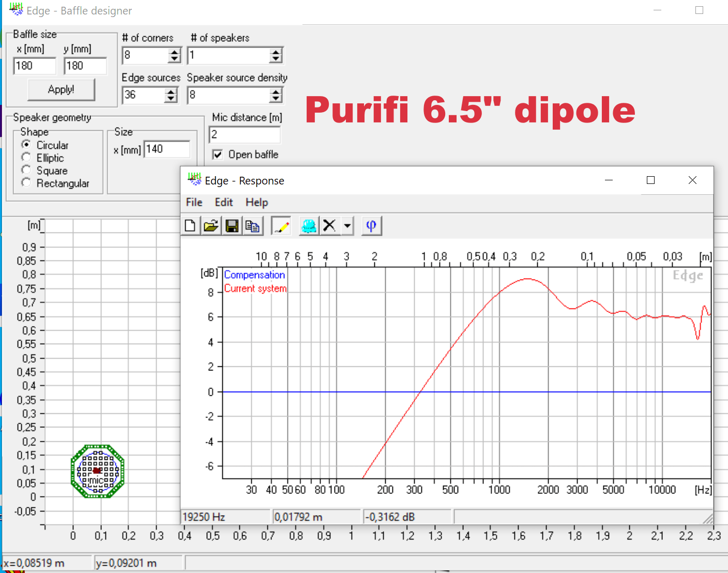
Task: Decrease the number of corners
Action: tap(175, 59)
